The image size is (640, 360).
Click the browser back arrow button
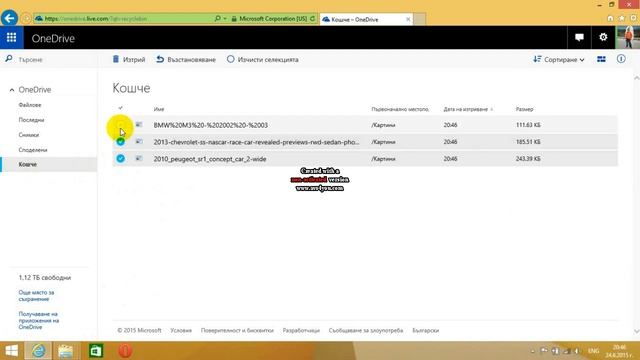pos(9,18)
